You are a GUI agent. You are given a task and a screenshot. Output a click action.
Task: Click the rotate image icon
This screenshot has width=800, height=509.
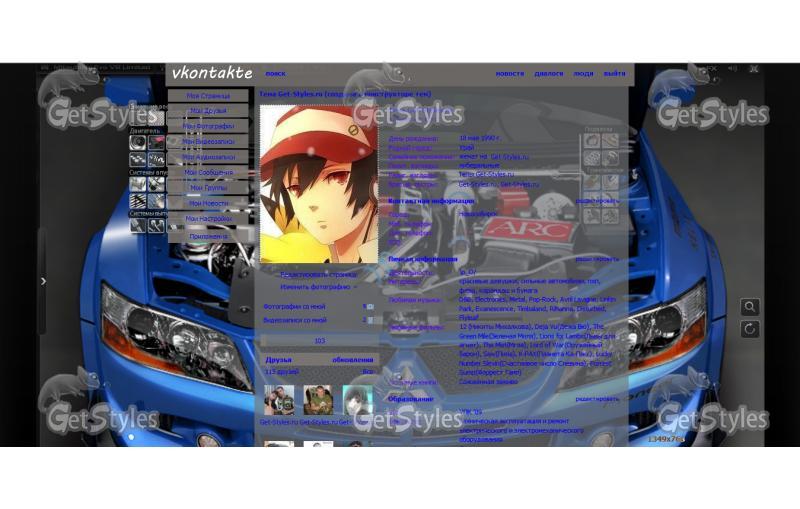[750, 329]
